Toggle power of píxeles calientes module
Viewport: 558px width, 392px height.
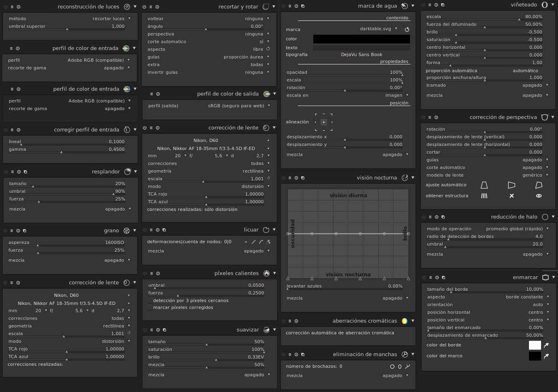tap(145, 273)
